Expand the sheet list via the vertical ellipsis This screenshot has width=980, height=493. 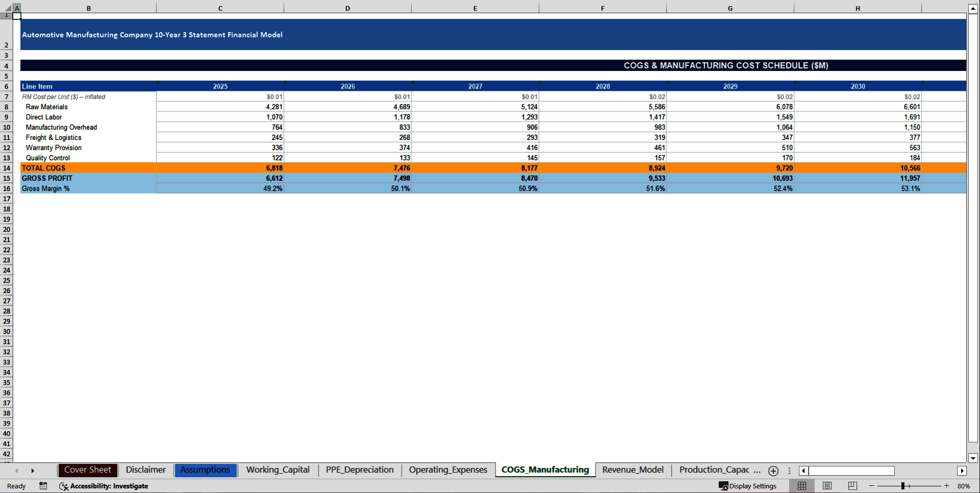coord(789,471)
